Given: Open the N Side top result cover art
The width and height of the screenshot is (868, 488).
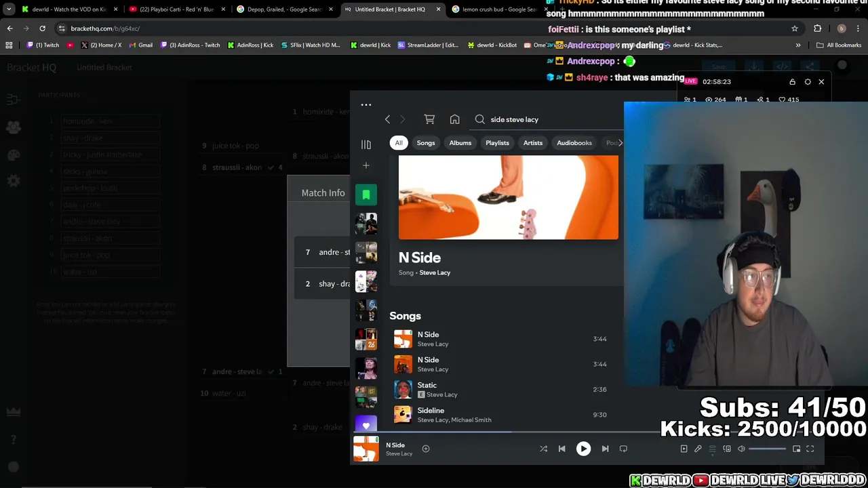Looking at the screenshot, I should (509, 198).
